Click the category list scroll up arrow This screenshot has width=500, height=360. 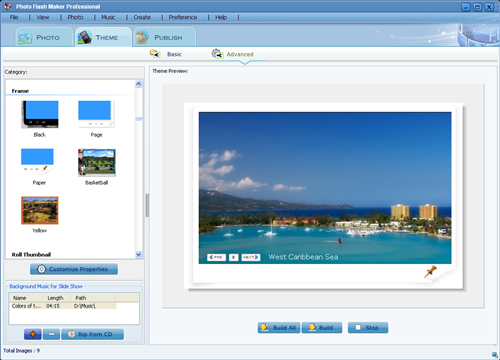point(139,84)
